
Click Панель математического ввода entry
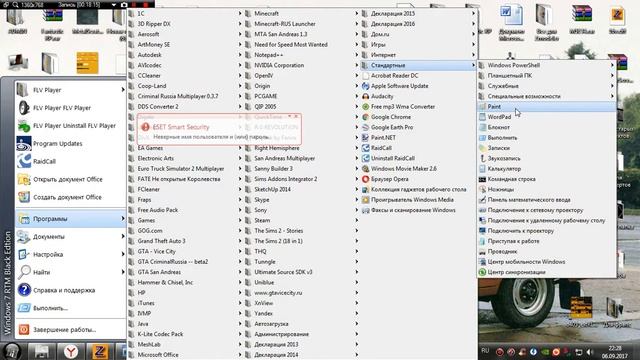pos(546,200)
